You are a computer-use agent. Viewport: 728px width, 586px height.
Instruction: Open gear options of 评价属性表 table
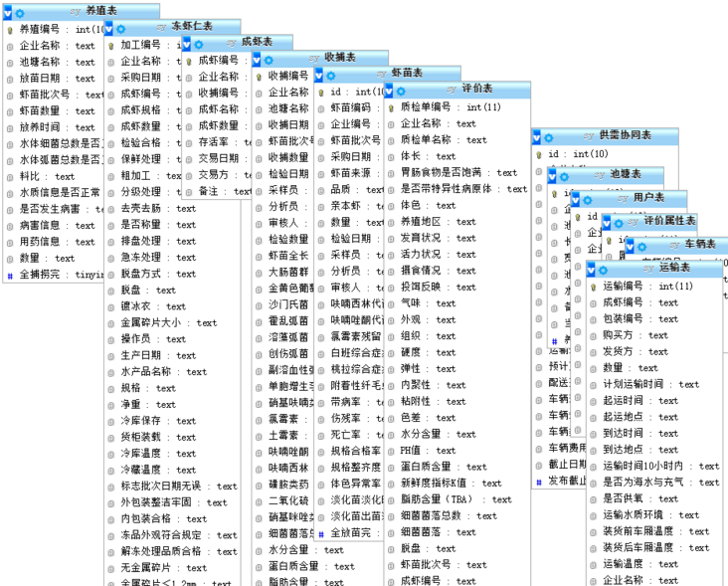(619, 223)
